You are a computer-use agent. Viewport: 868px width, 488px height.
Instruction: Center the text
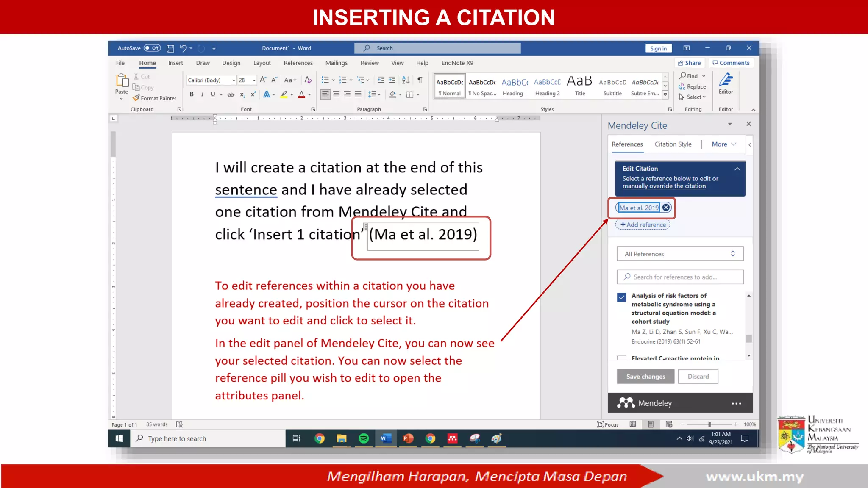click(336, 94)
